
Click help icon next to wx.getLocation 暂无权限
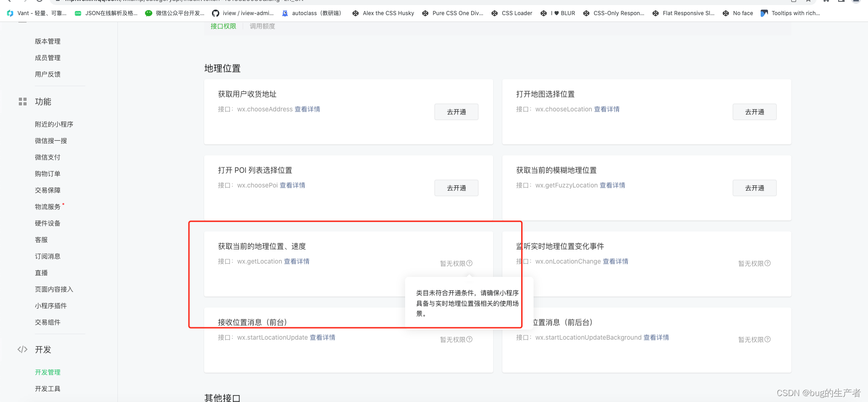coord(469,264)
